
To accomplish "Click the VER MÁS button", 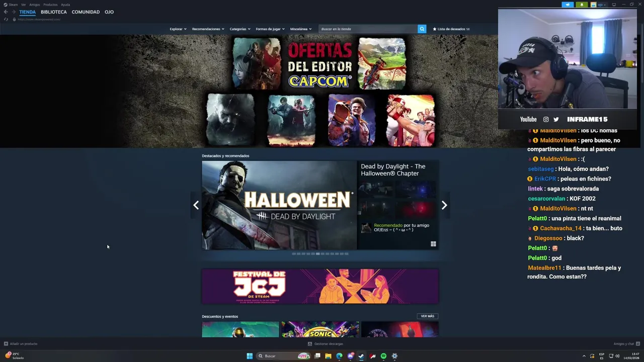I will tap(428, 316).
